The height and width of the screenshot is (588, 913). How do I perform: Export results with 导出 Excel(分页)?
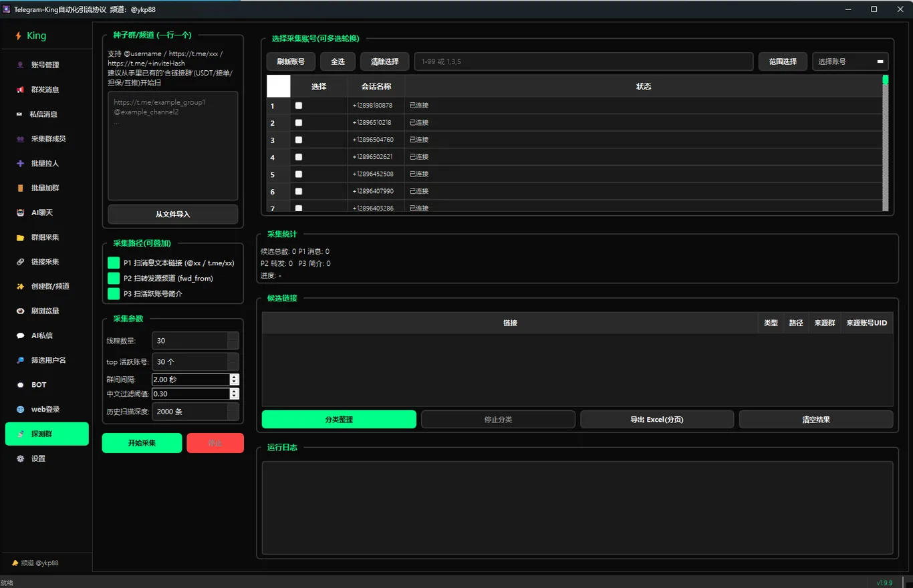click(657, 420)
